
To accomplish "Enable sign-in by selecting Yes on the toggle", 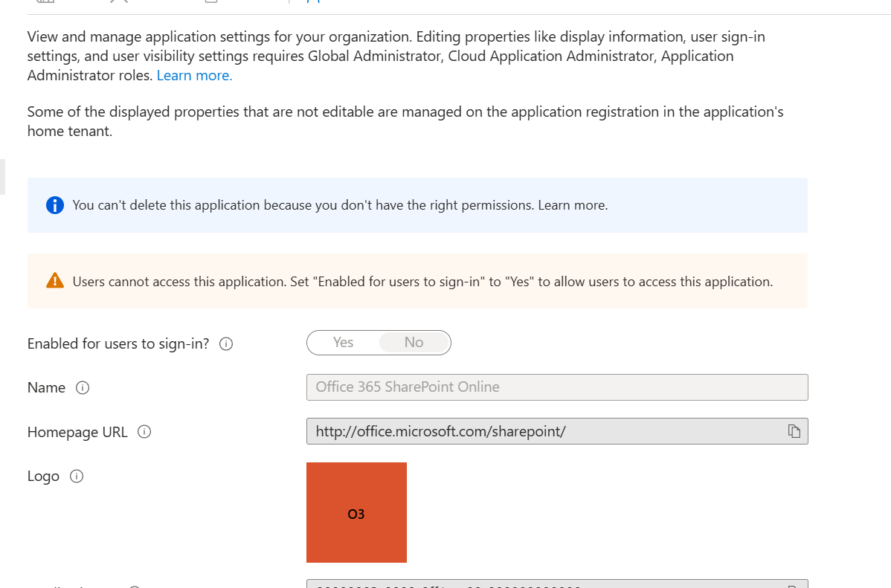I will (x=343, y=342).
